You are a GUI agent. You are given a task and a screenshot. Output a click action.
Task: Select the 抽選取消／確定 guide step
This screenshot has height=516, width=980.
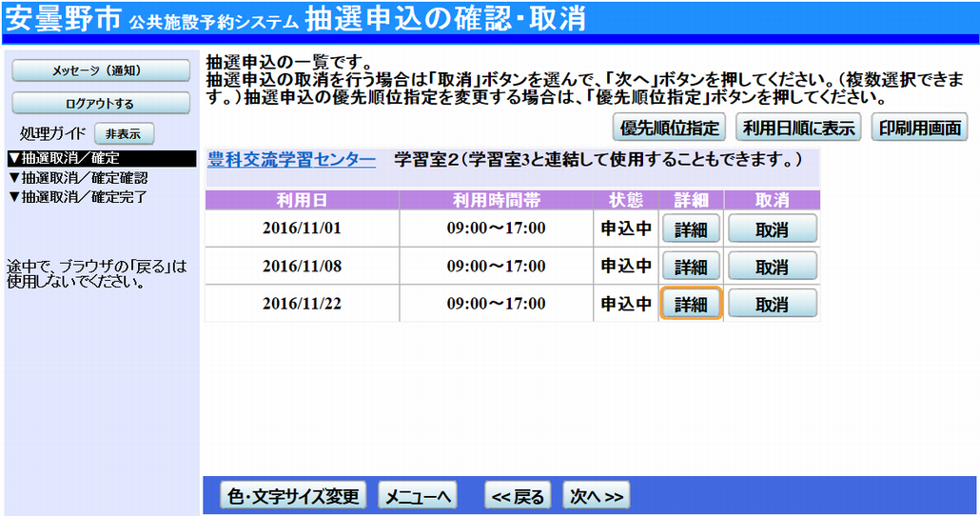[102, 158]
